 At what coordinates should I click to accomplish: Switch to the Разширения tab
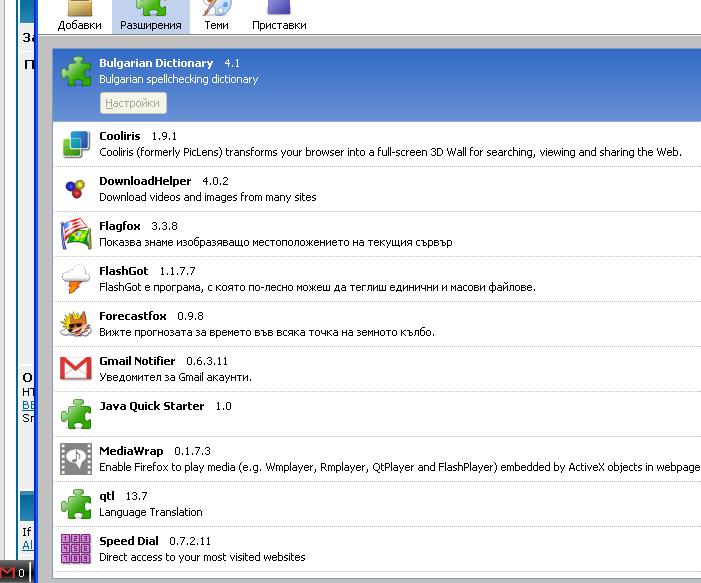point(150,17)
